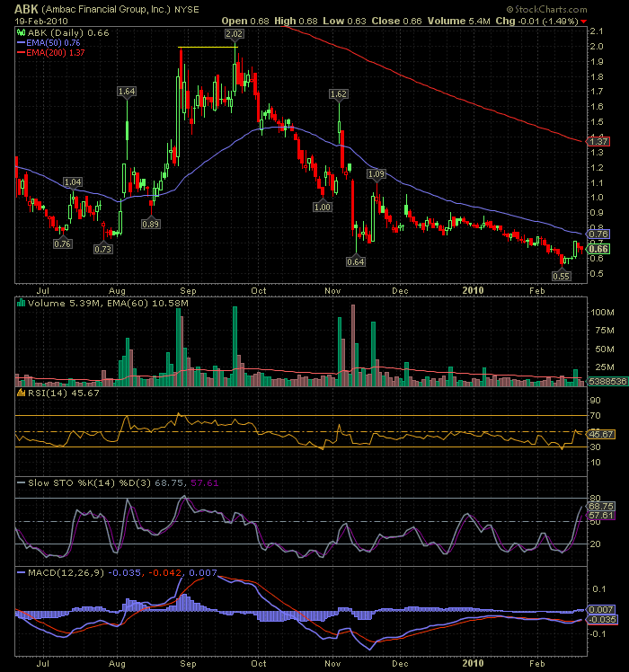Click the 0.73 low price annotation
Viewport: 629px width, 672px height.
103,249
